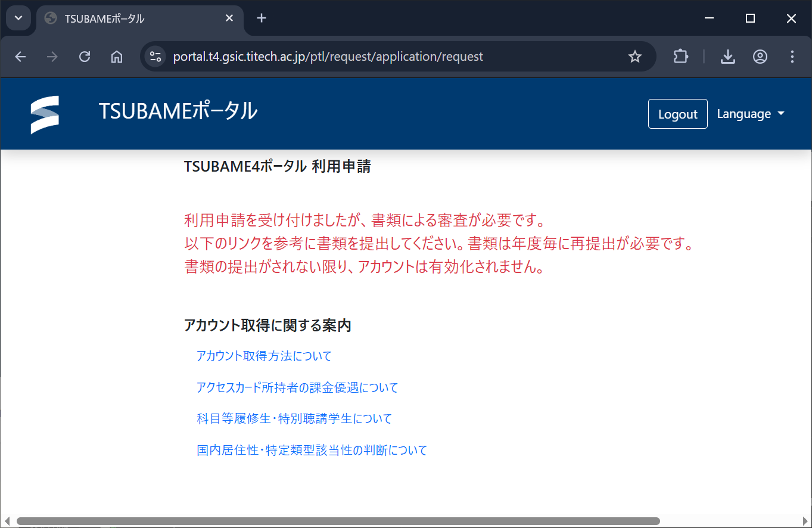Open the アカウント取得方法について link
The height and width of the screenshot is (528, 812).
(x=264, y=356)
